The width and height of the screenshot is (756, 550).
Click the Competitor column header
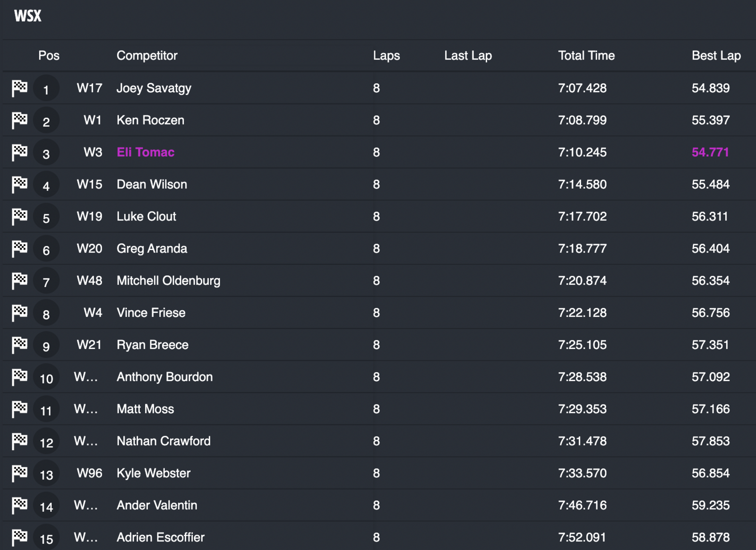(x=147, y=56)
